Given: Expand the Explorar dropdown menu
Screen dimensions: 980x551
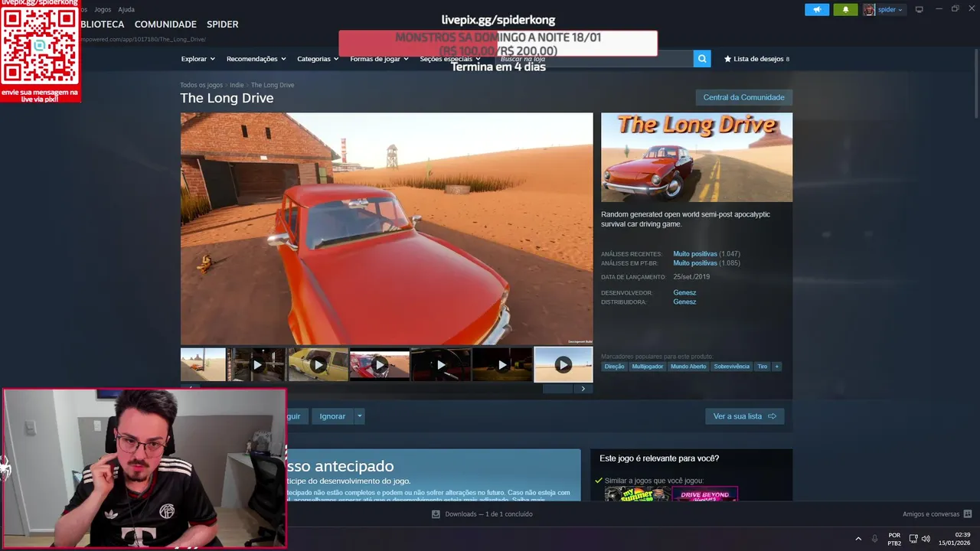Looking at the screenshot, I should [x=198, y=59].
